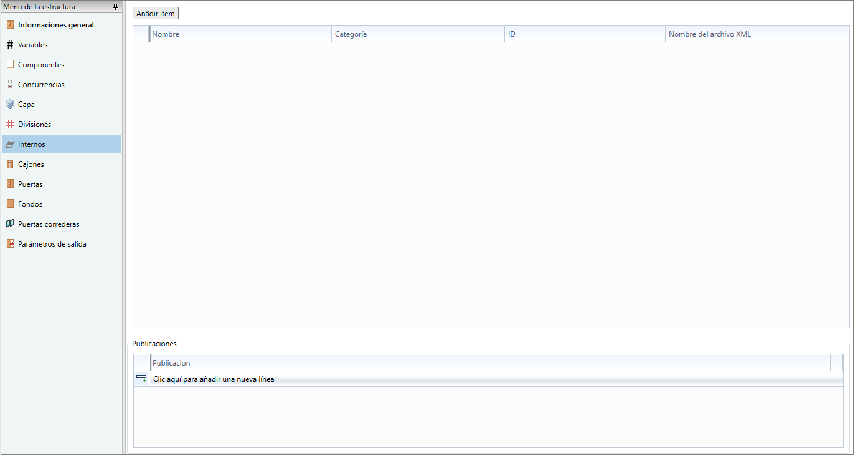Image resolution: width=868 pixels, height=472 pixels.
Task: Open the Cajones section
Action: click(62, 164)
